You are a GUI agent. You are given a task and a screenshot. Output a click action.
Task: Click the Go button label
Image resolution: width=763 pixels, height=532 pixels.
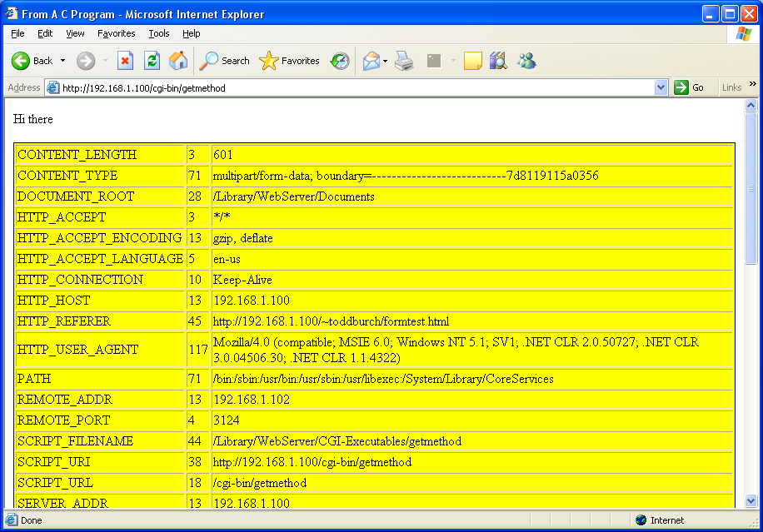coord(698,87)
